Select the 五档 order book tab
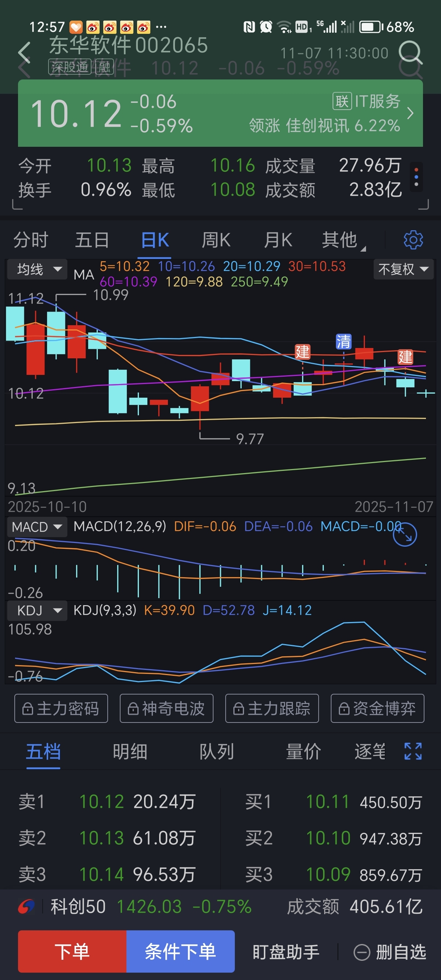 point(43,752)
